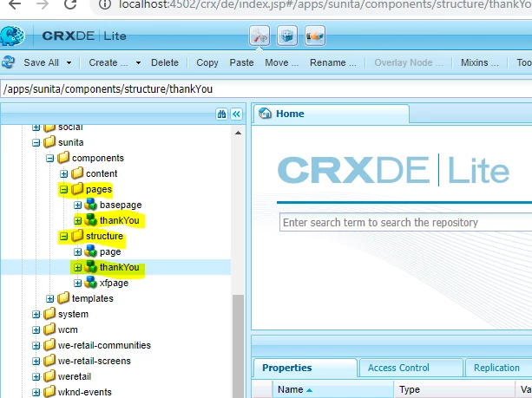Image resolution: width=532 pixels, height=398 pixels.
Task: Select the wknd-events tree item
Action: coord(85,392)
